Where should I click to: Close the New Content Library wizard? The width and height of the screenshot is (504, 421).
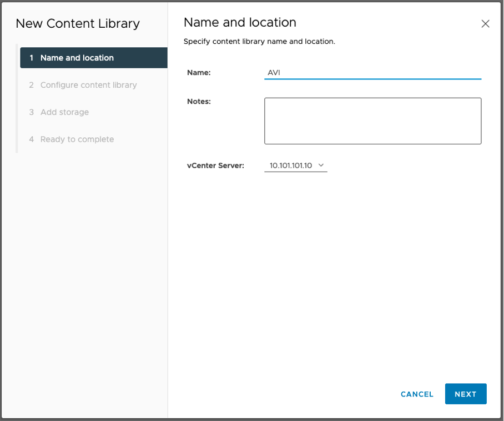point(486,24)
